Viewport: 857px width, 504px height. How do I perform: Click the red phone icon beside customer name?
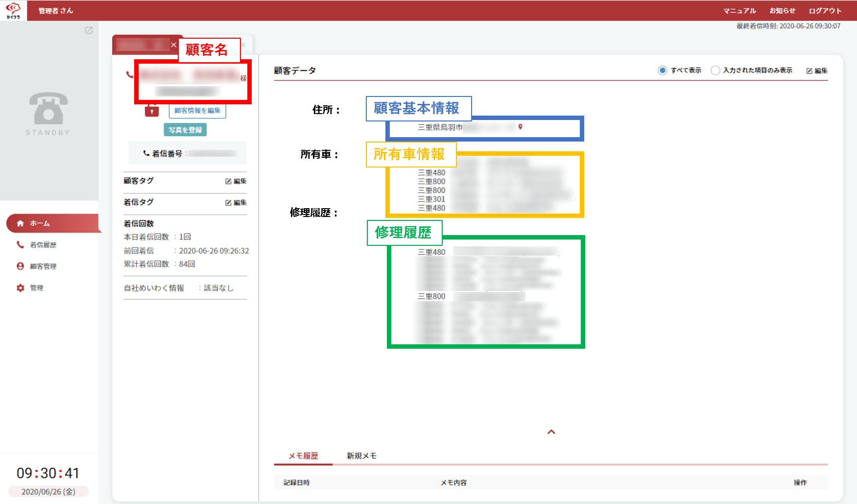[x=129, y=75]
